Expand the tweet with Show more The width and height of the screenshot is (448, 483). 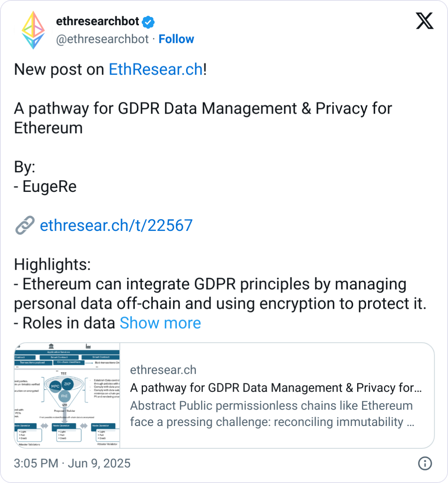160,323
